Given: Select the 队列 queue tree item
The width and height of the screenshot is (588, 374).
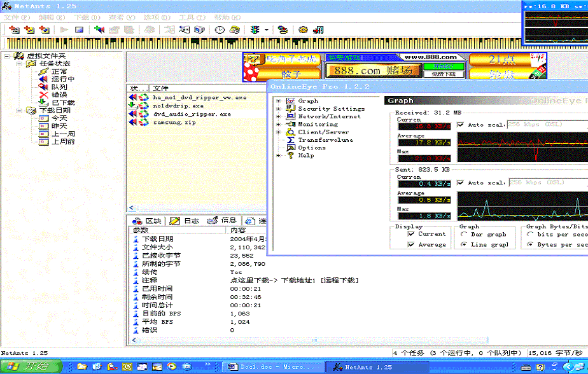Looking at the screenshot, I should [59, 87].
